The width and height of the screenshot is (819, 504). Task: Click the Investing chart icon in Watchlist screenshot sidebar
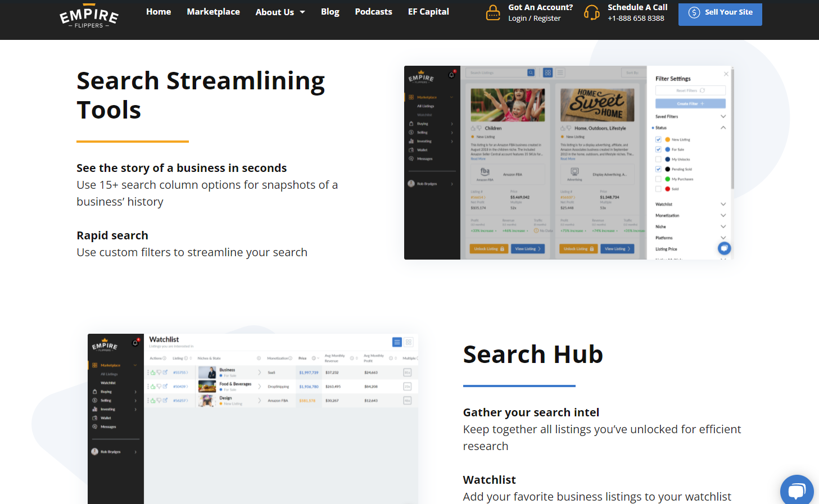(x=94, y=409)
